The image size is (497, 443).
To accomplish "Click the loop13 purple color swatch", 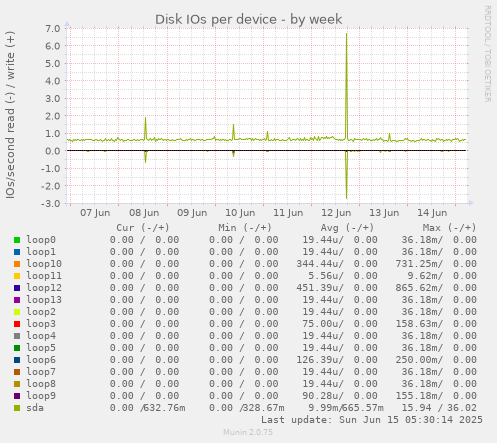I will pos(17,300).
